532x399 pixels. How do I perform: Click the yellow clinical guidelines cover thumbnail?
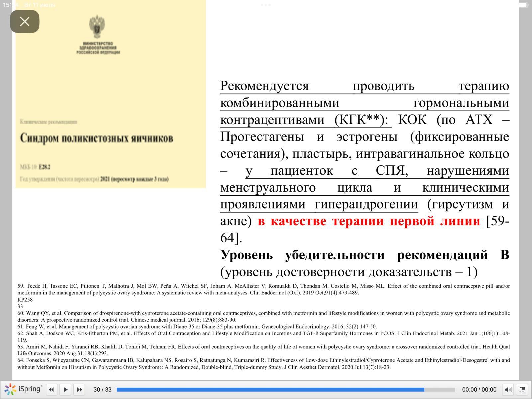coord(111,94)
